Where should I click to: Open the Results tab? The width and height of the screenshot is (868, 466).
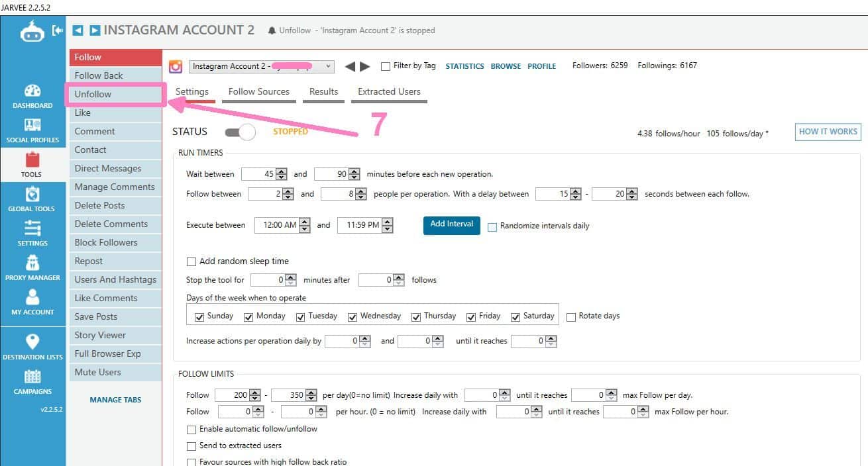pos(324,92)
